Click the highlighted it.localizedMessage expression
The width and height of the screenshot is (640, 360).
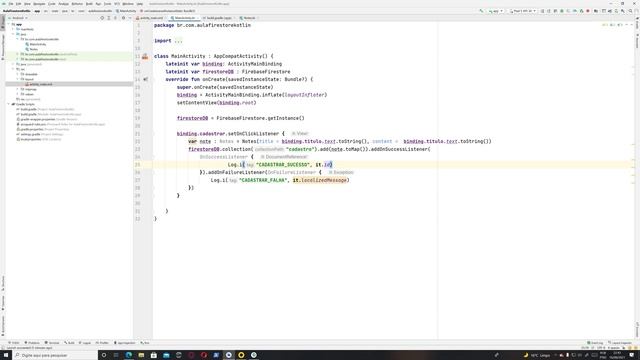point(320,180)
